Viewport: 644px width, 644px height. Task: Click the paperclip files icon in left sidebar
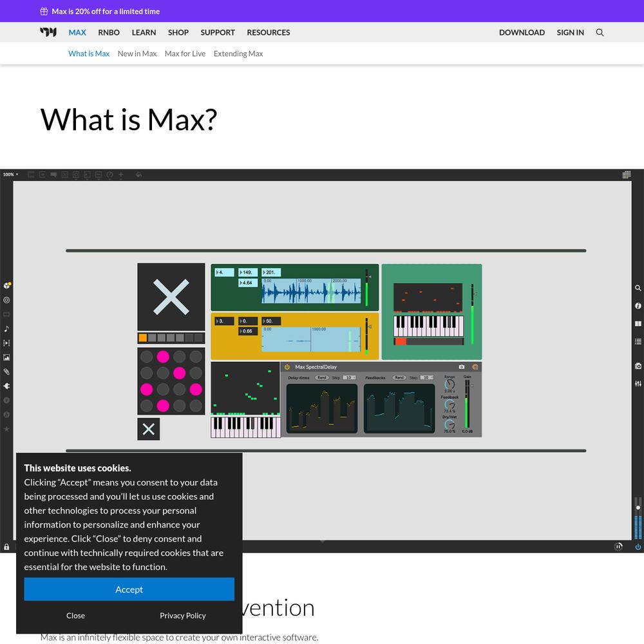click(6, 372)
